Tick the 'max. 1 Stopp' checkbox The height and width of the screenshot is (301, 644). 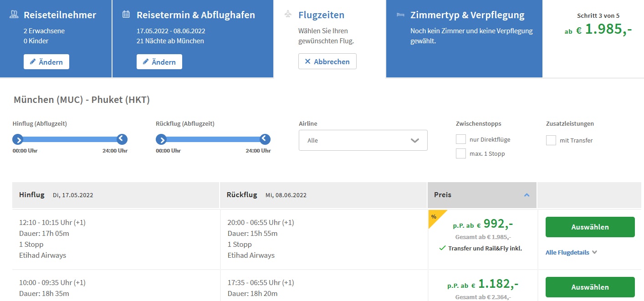pos(461,153)
